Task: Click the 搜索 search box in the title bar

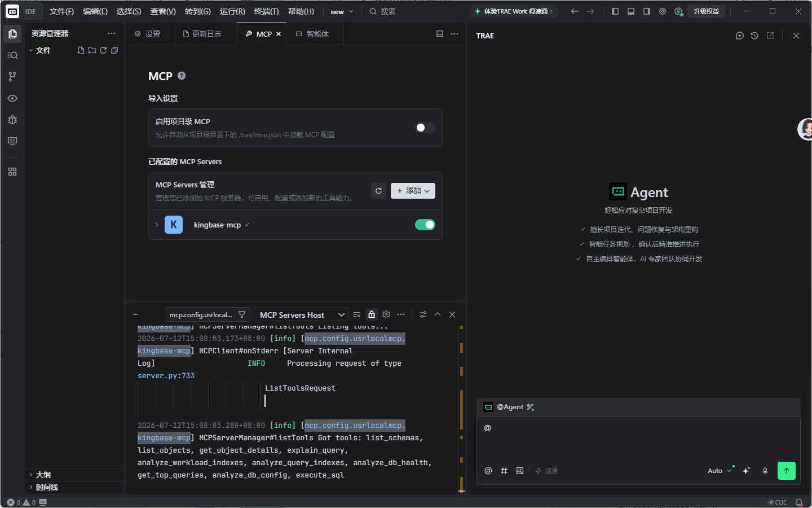Action: 382,11
